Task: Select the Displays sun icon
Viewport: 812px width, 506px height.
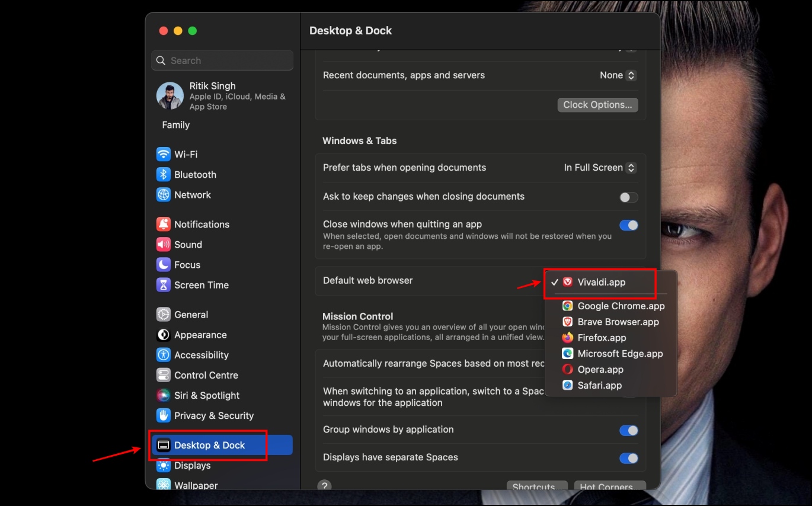Action: [x=164, y=465]
